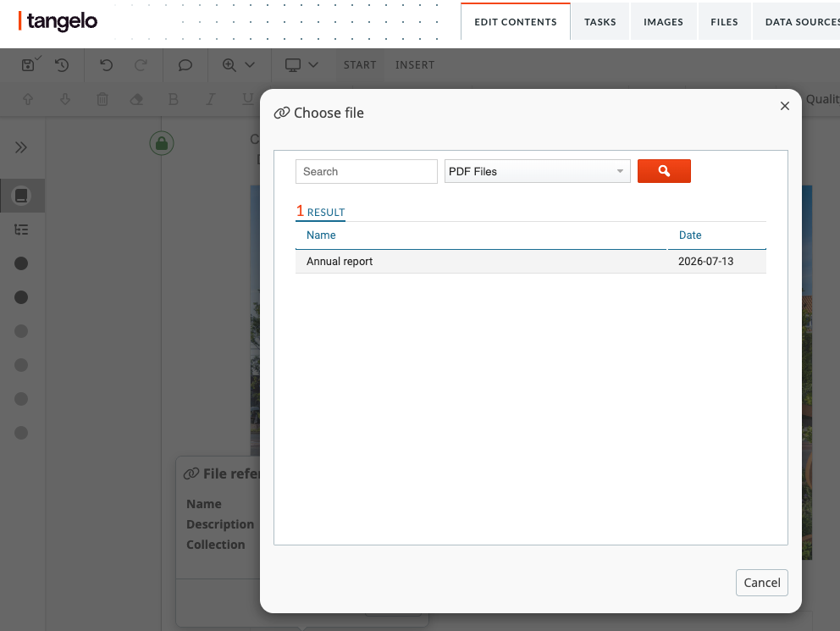Select the book icon in left sidebar
Viewport: 840px width, 631px height.
[21, 196]
